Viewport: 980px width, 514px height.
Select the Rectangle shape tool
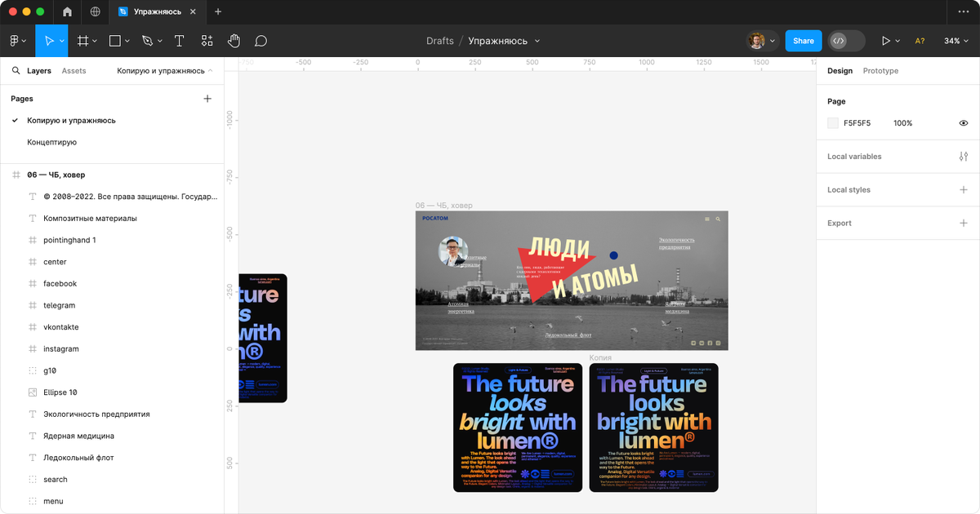[115, 41]
